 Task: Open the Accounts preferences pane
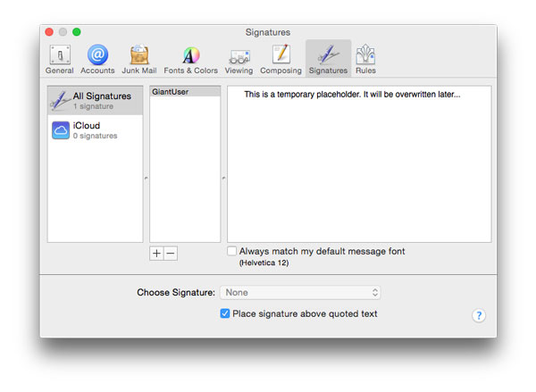pyautogui.click(x=97, y=58)
